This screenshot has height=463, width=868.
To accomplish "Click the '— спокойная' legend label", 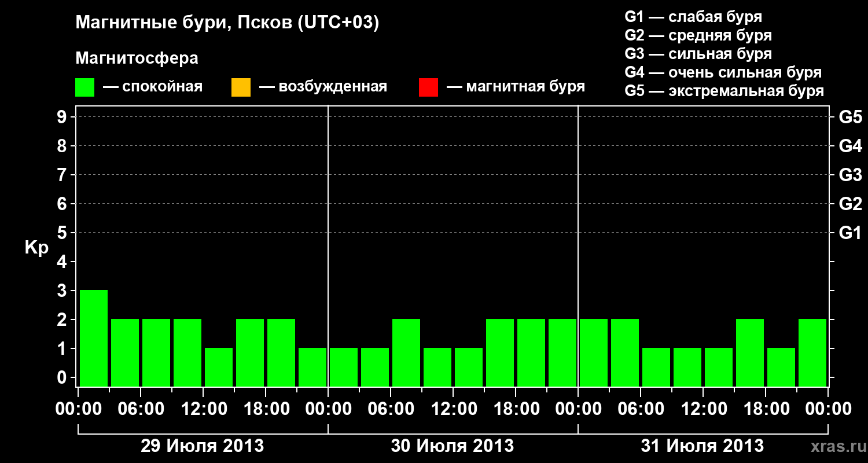I will click(x=153, y=87).
